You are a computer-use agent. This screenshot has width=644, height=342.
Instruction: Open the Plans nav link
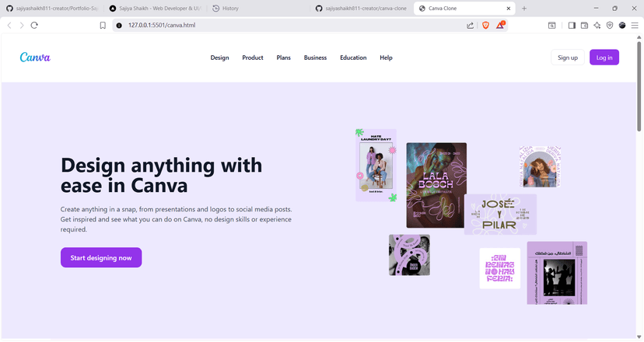(x=283, y=58)
